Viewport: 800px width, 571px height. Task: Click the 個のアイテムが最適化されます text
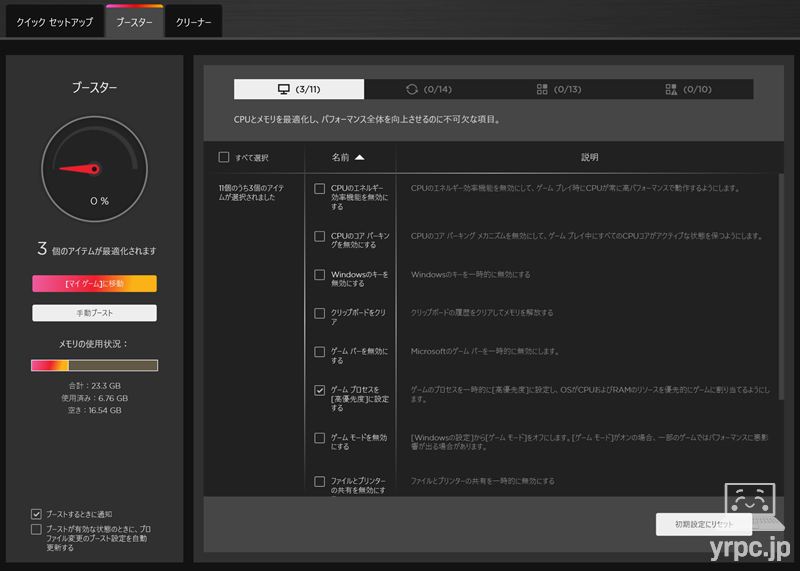click(x=104, y=251)
